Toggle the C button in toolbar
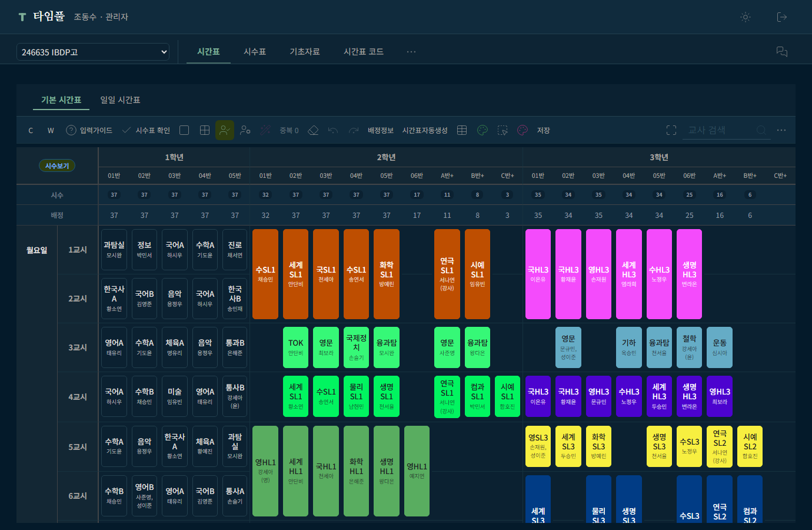 pos(31,130)
